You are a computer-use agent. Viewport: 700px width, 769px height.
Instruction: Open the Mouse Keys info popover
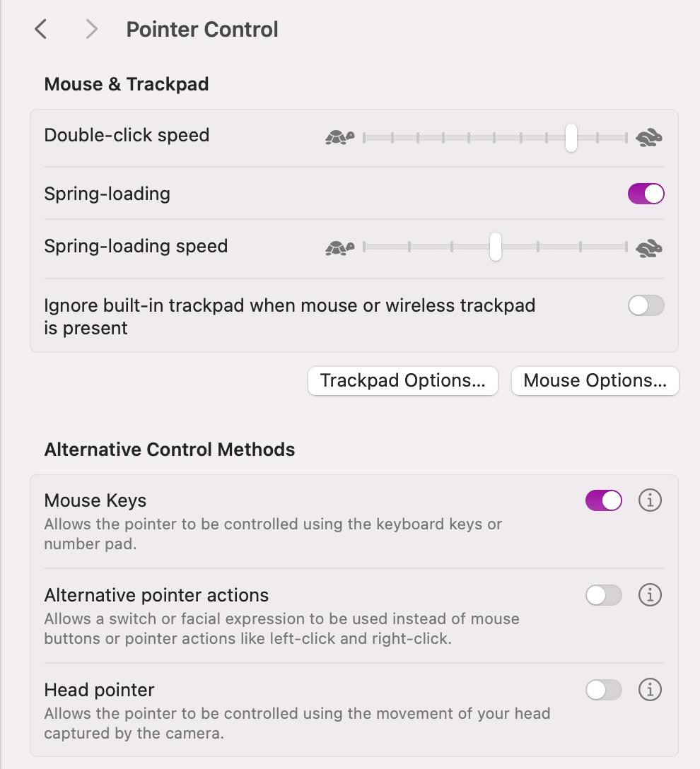click(650, 500)
